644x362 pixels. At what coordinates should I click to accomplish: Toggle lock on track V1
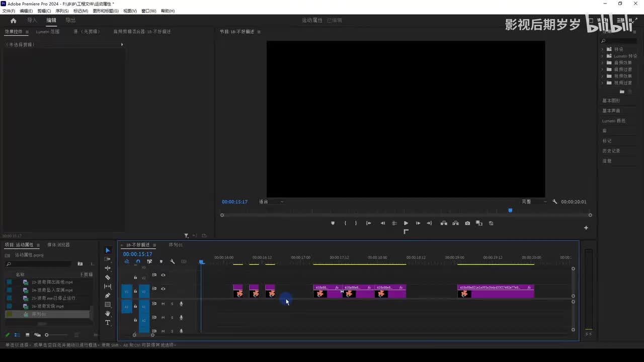[x=135, y=291]
